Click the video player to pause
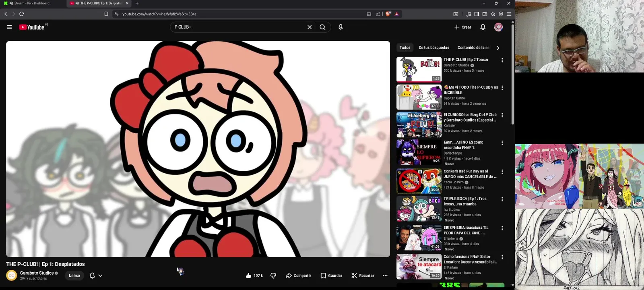 pos(198,149)
